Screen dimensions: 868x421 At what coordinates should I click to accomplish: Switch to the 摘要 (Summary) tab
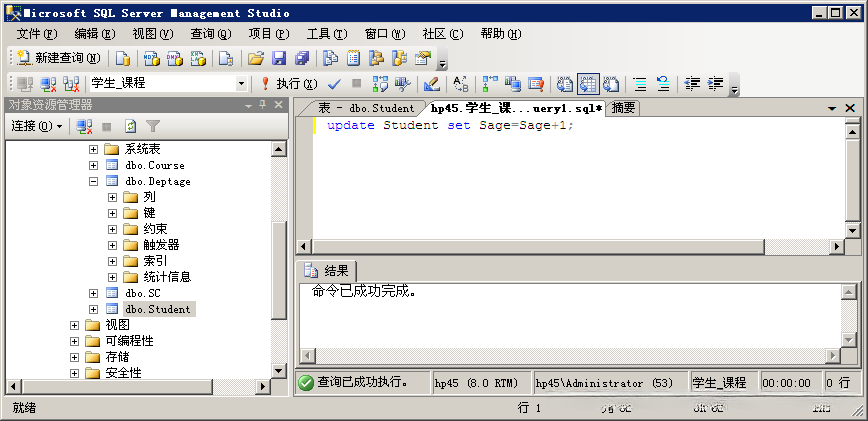[x=623, y=108]
